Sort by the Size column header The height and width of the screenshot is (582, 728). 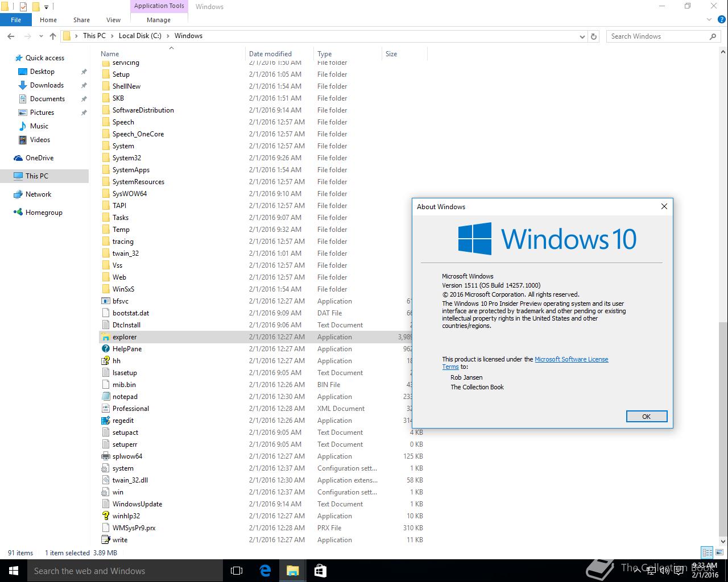404,54
